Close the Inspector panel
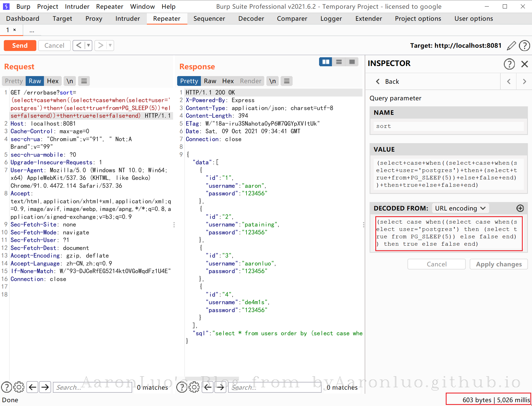The image size is (532, 406). pyautogui.click(x=524, y=64)
